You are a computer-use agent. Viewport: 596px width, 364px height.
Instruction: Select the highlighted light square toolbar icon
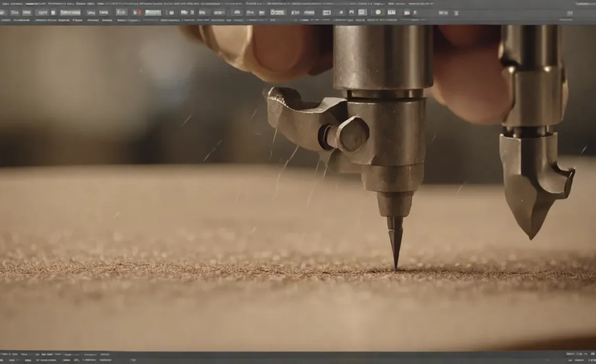coord(362,12)
